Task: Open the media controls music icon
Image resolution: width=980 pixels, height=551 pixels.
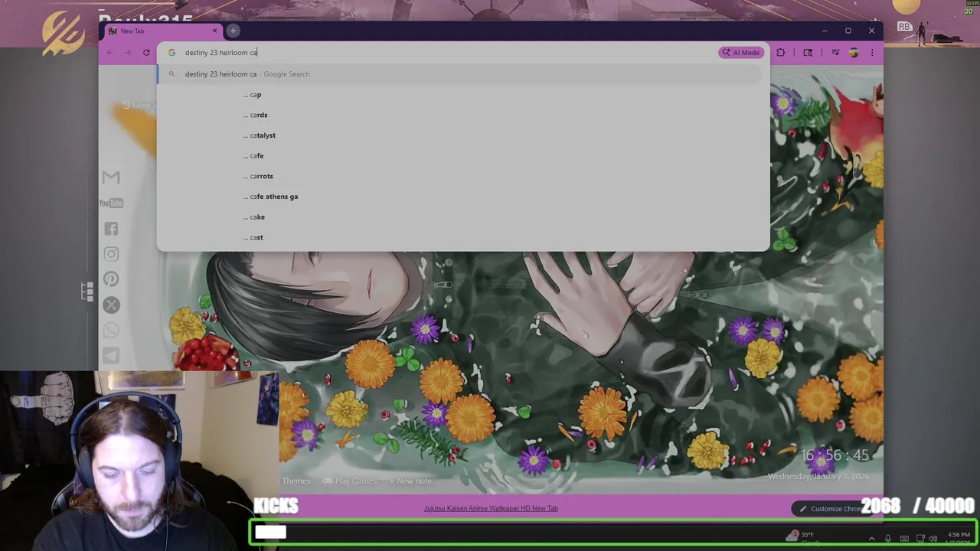Action: [835, 53]
